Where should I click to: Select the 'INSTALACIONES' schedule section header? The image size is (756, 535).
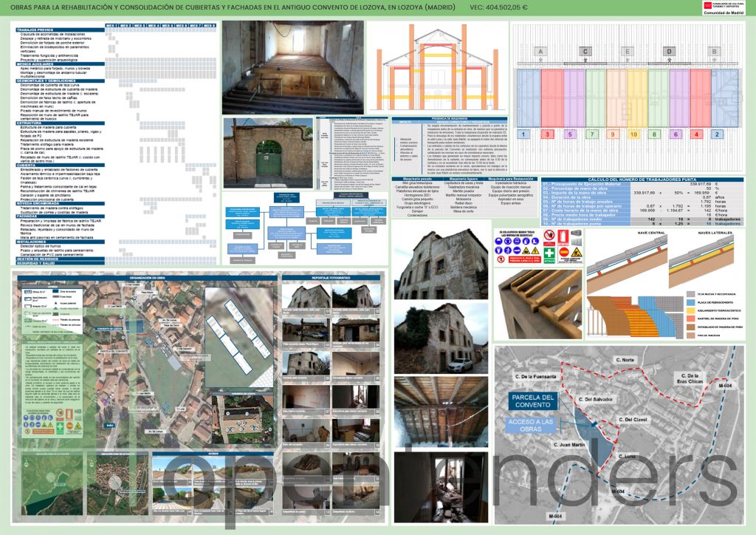[x=60, y=242]
